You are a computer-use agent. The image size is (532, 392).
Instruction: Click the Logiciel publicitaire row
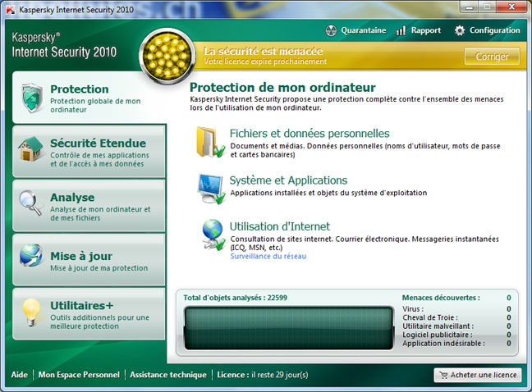(x=456, y=335)
